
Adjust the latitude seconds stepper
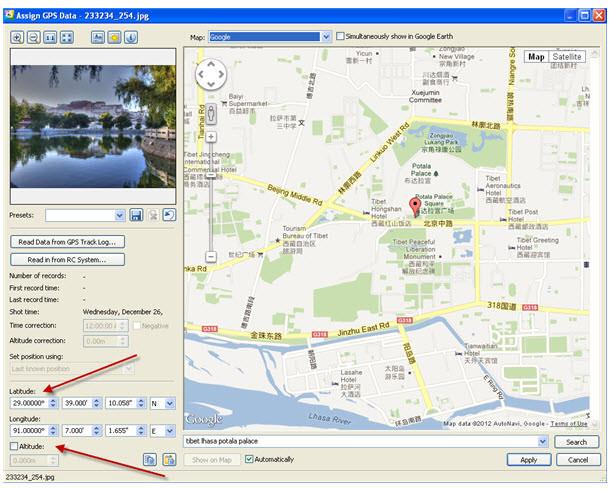pyautogui.click(x=141, y=403)
